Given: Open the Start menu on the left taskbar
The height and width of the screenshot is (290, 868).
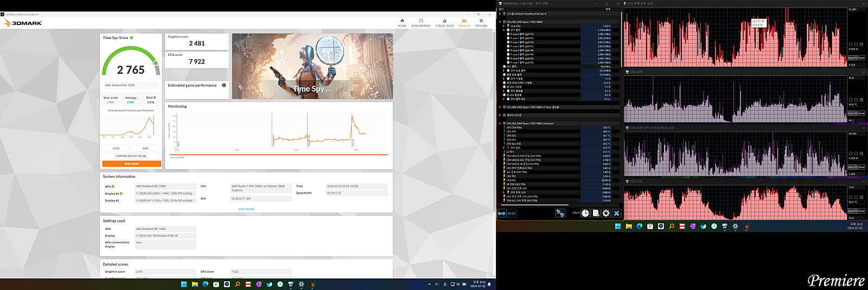Looking at the screenshot, I should pyautogui.click(x=184, y=284).
